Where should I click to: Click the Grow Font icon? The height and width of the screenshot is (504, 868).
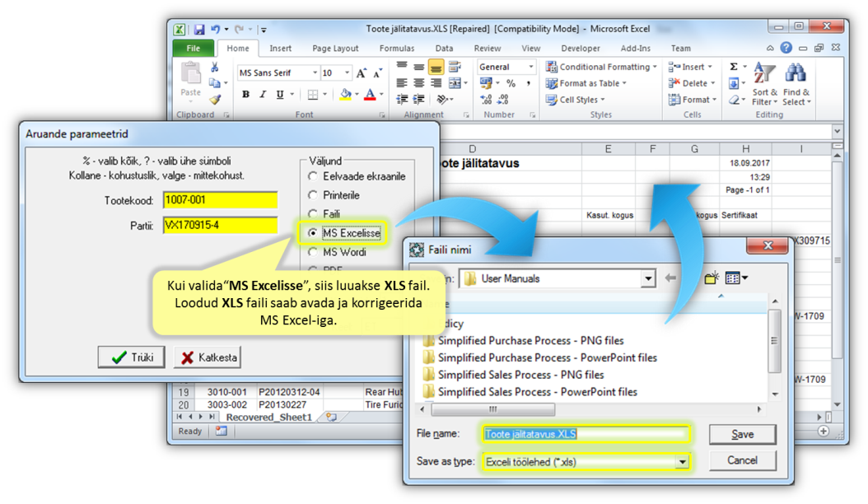point(362,73)
